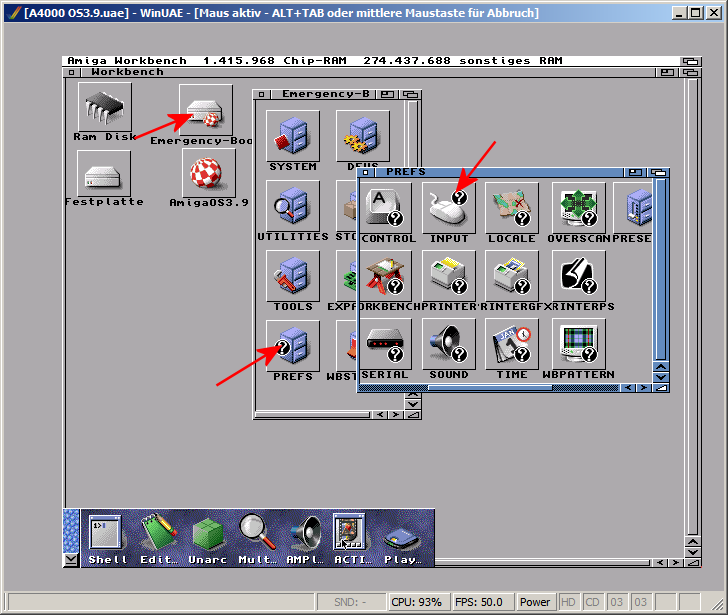
Task: Select the LOCALE prefs icon
Action: point(512,207)
